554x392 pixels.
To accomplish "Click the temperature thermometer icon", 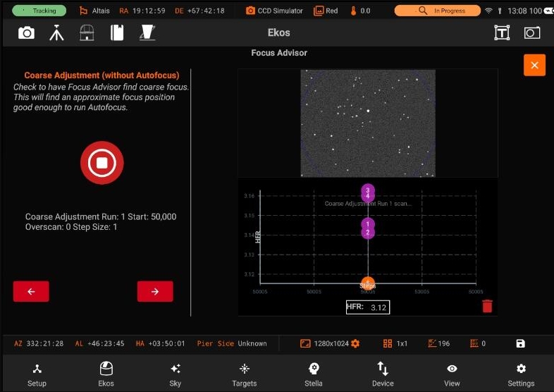I will pos(353,11).
